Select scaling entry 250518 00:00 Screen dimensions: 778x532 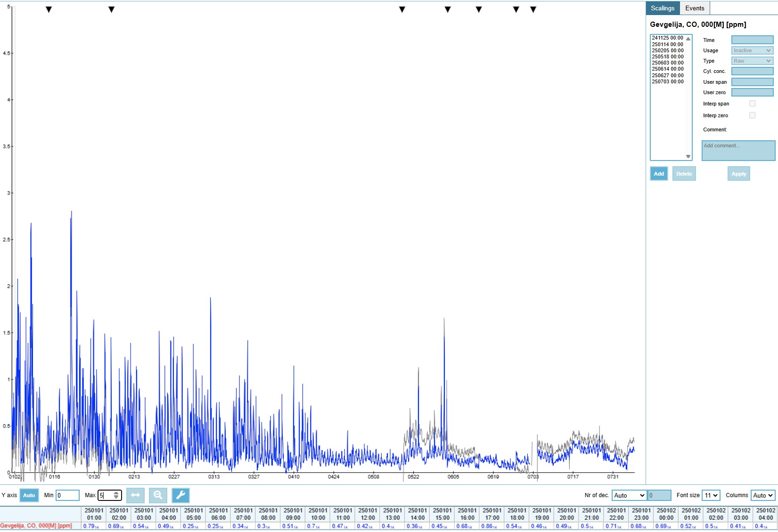tap(667, 56)
